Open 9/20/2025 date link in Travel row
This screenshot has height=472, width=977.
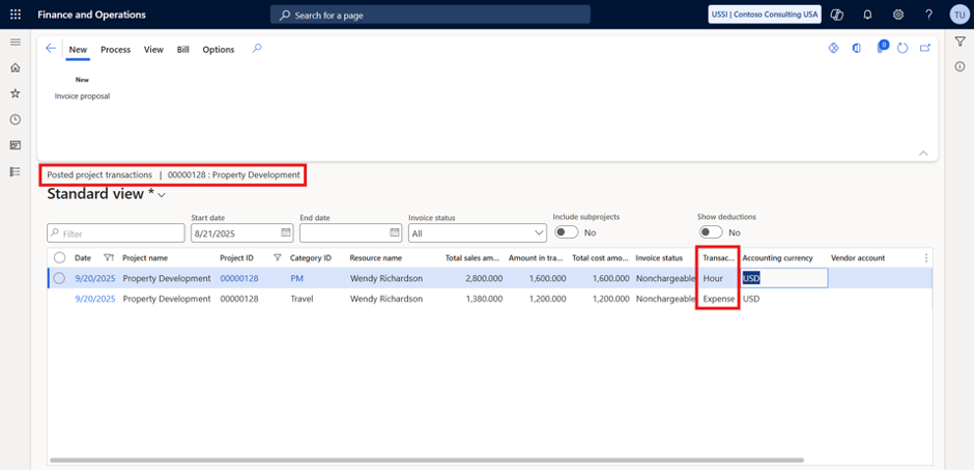tap(95, 299)
